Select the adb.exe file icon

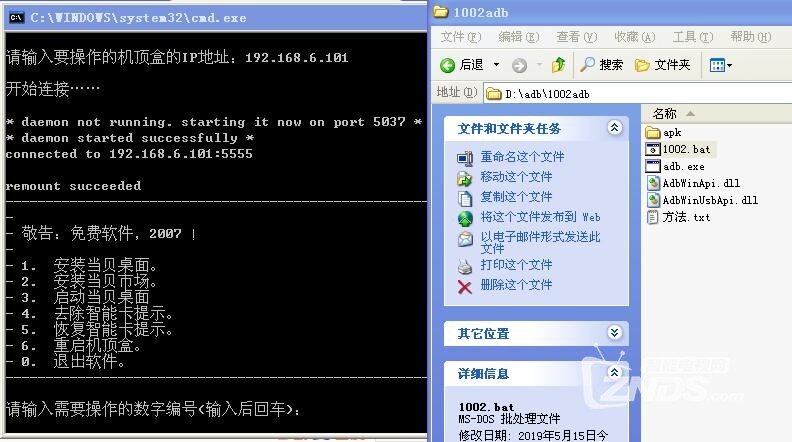(653, 166)
